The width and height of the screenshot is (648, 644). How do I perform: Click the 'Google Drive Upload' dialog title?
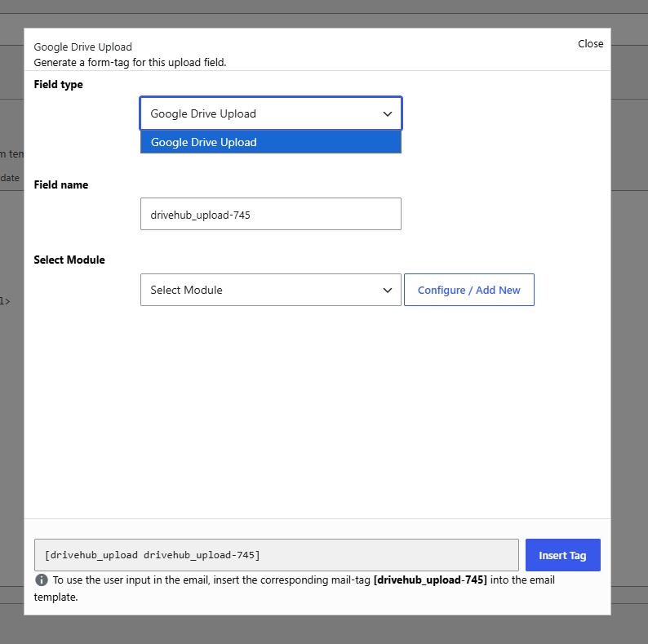tap(83, 47)
